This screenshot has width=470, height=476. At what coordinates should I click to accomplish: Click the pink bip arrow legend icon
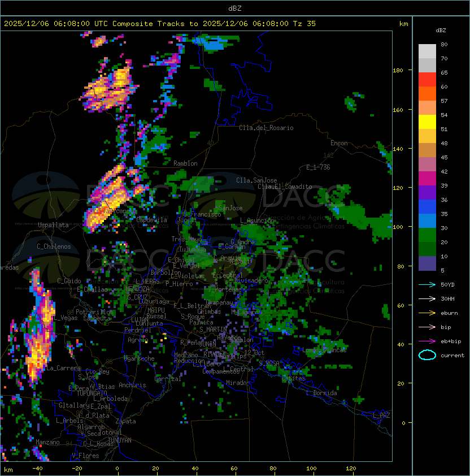coord(427,327)
